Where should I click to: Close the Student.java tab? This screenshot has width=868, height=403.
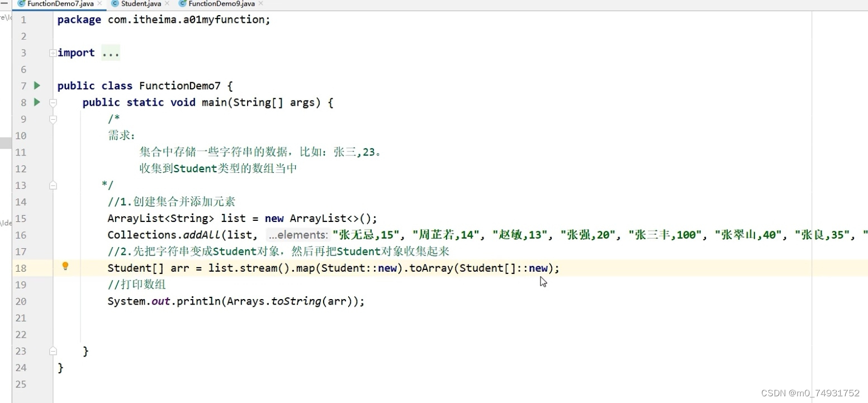point(167,3)
